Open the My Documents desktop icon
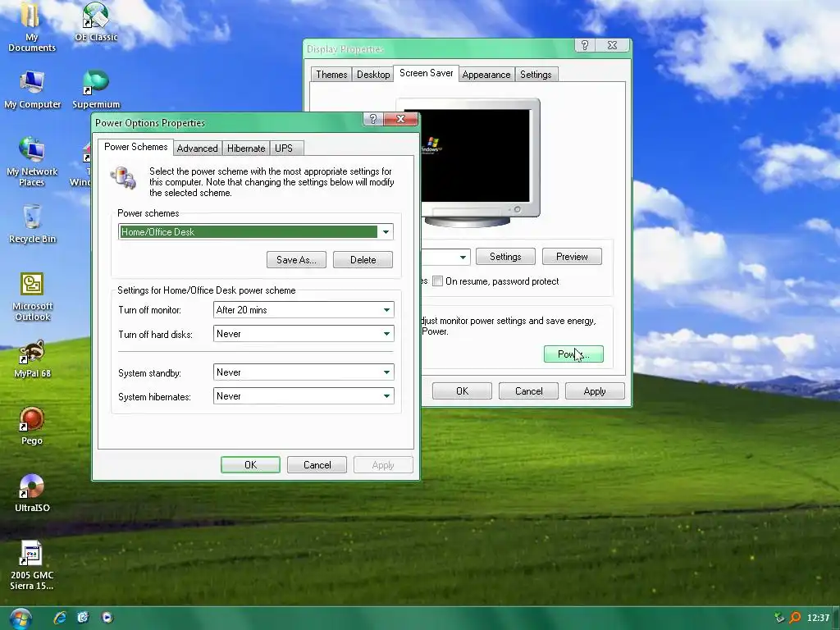Viewport: 840px width, 630px height. (x=31, y=25)
